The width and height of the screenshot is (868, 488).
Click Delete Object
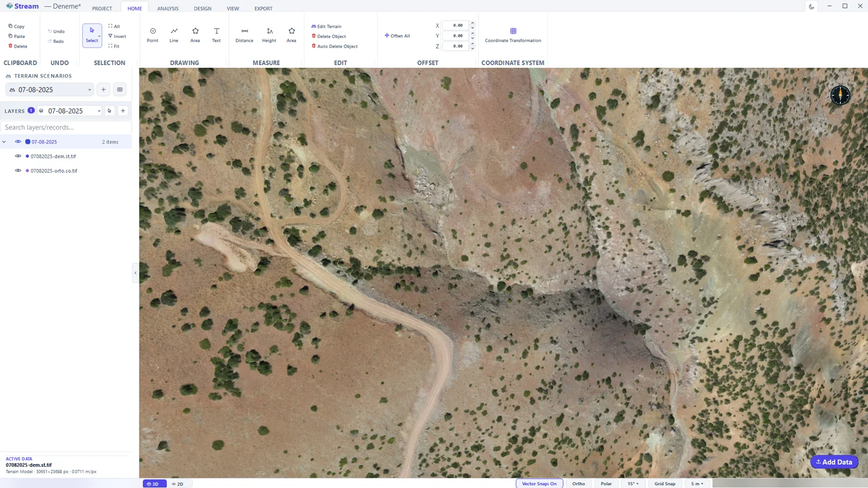click(x=328, y=36)
